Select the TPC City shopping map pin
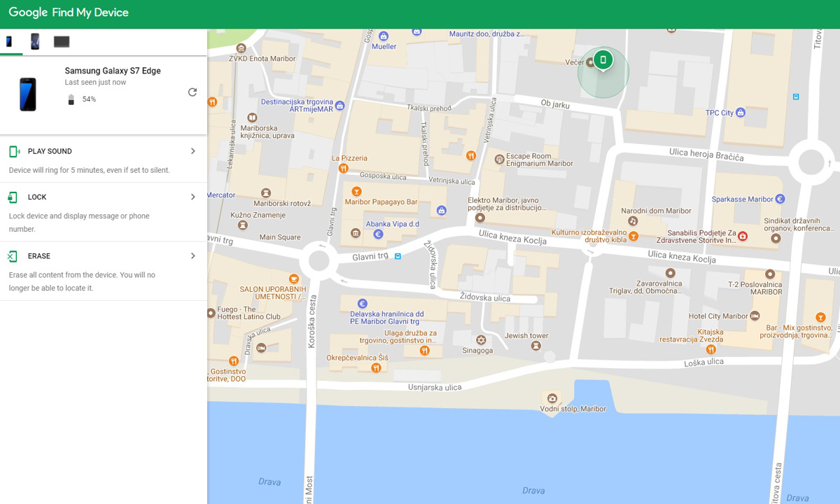 (x=741, y=113)
